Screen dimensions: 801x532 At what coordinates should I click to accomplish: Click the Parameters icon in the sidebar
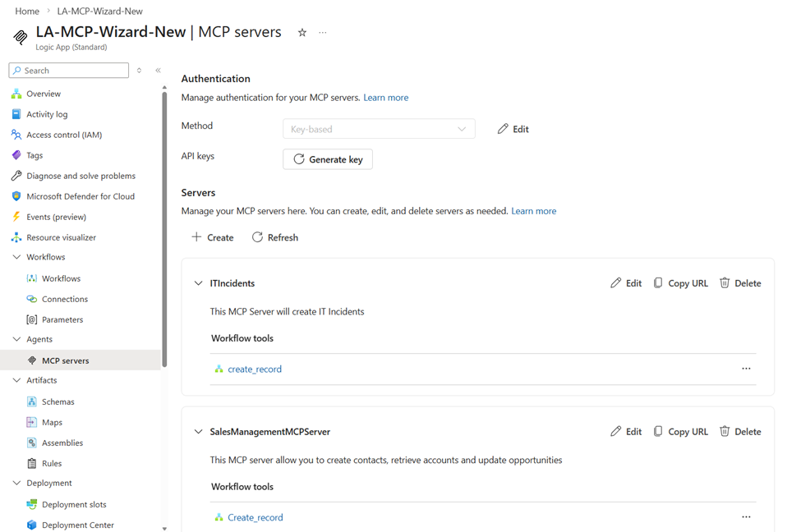tap(32, 319)
